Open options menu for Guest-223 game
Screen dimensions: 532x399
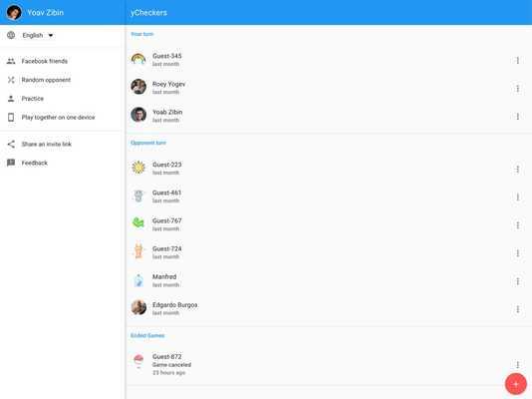(517, 170)
